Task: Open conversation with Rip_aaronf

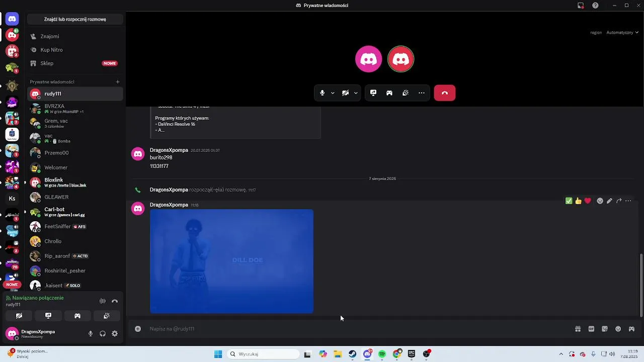Action: 75,256
